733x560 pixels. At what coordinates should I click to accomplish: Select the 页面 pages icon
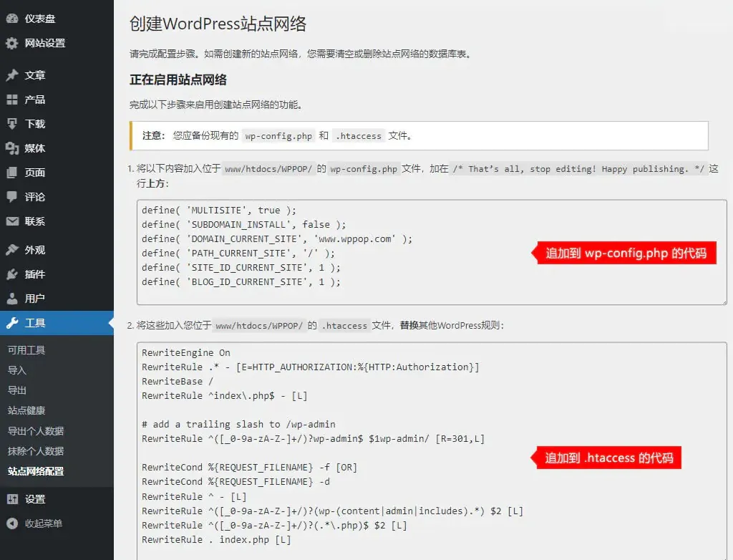(11, 173)
